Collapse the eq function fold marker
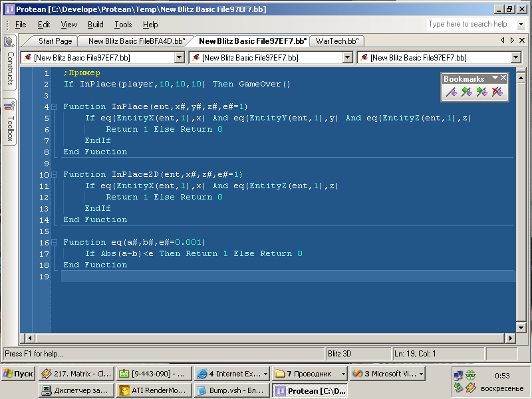 coord(56,242)
